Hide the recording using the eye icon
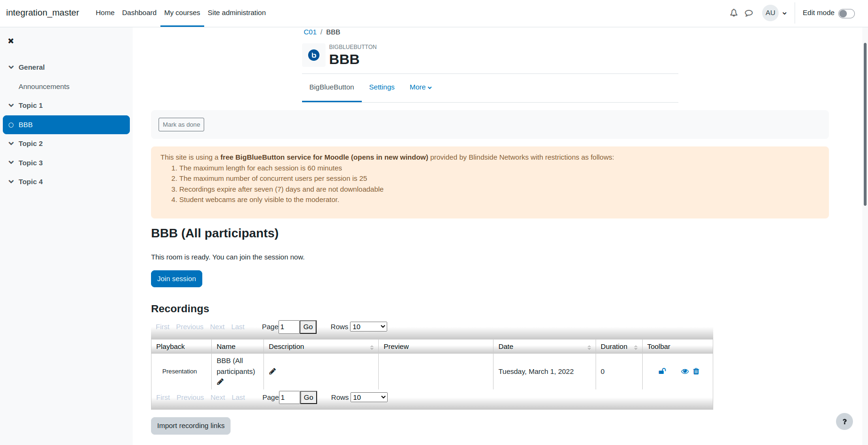Screen dimensions: 868x445 (685, 372)
